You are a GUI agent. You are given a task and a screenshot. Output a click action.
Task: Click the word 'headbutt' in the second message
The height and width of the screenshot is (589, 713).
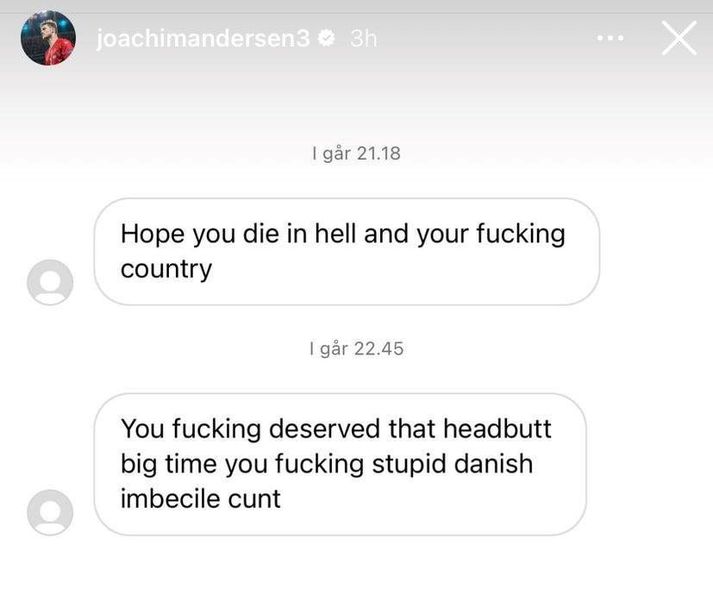pos(497,428)
